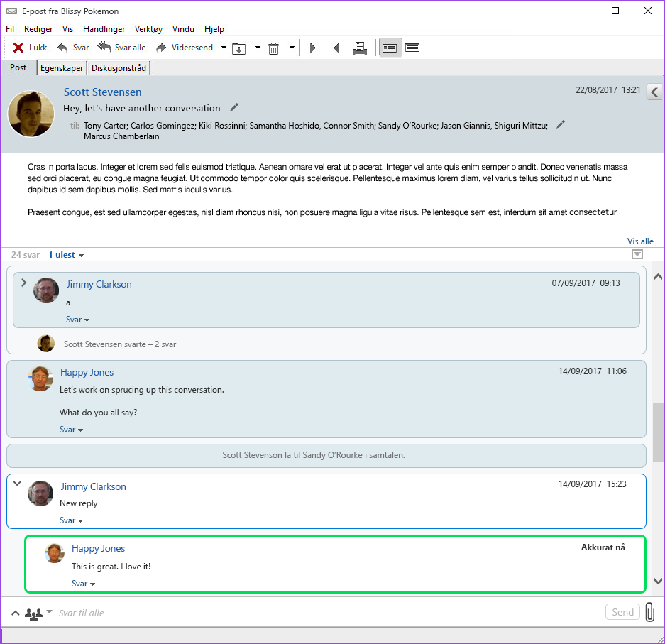Click the conversation list scrollbar thumb
Viewport: 665px width, 644px height.
click(x=658, y=432)
